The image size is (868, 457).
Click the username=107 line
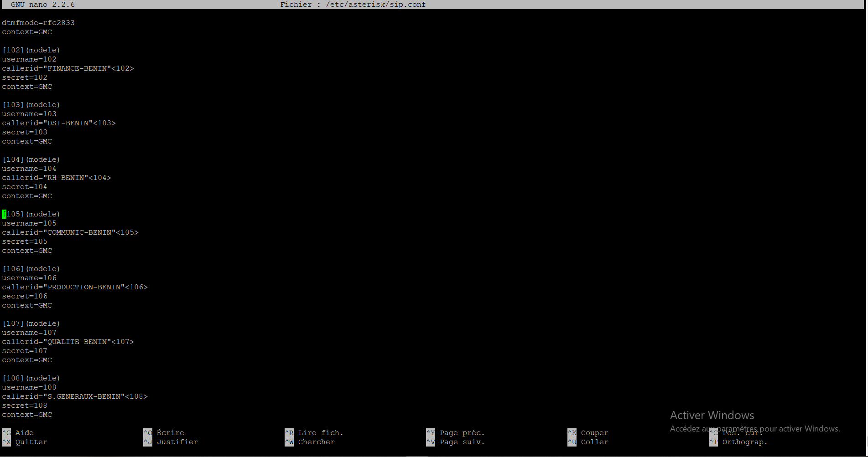(x=29, y=333)
